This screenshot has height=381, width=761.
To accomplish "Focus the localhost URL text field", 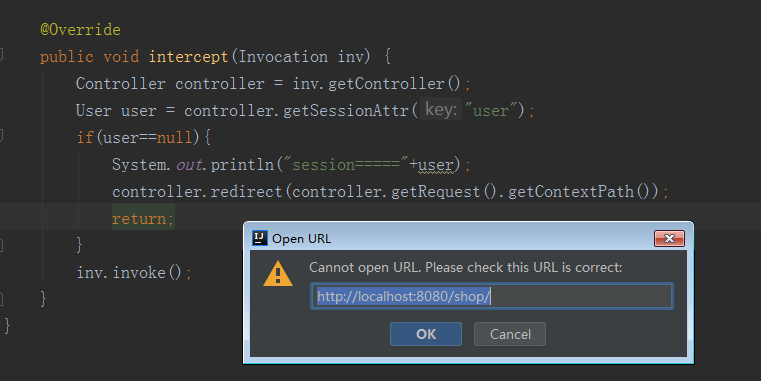I will pos(492,296).
